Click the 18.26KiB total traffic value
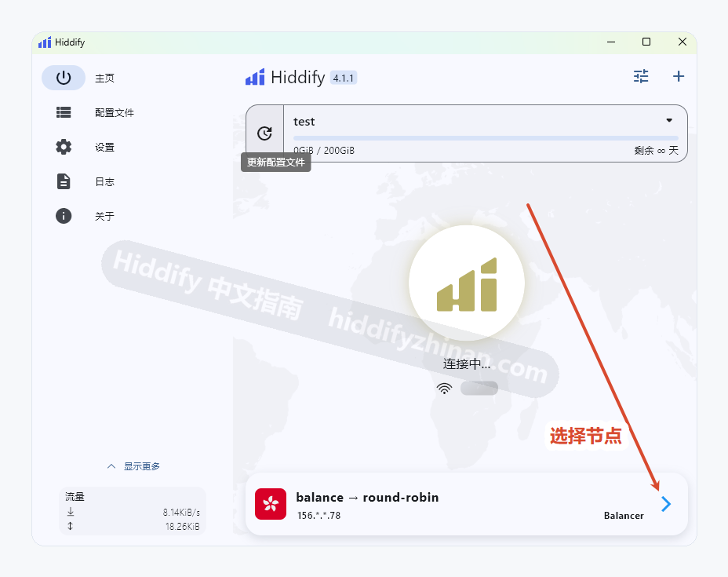This screenshot has height=577, width=728. coord(183,526)
